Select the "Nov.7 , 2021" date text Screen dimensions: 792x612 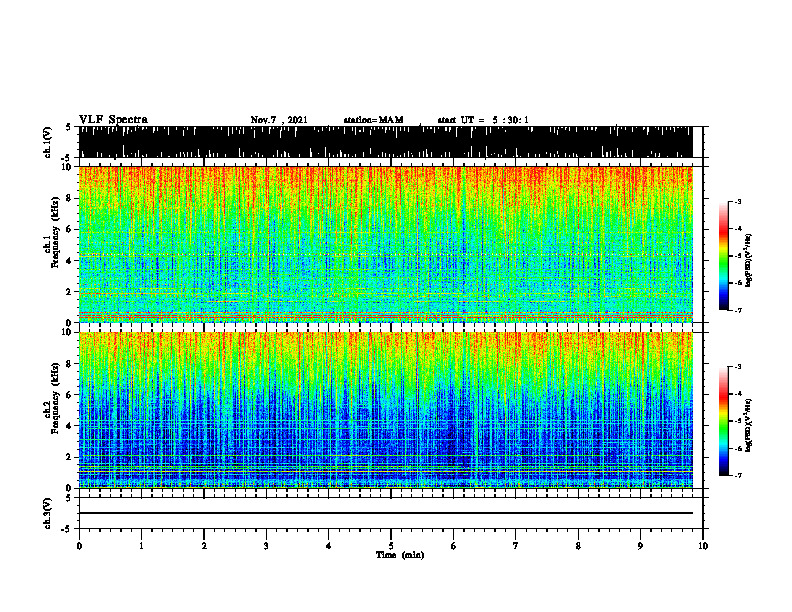click(x=279, y=120)
